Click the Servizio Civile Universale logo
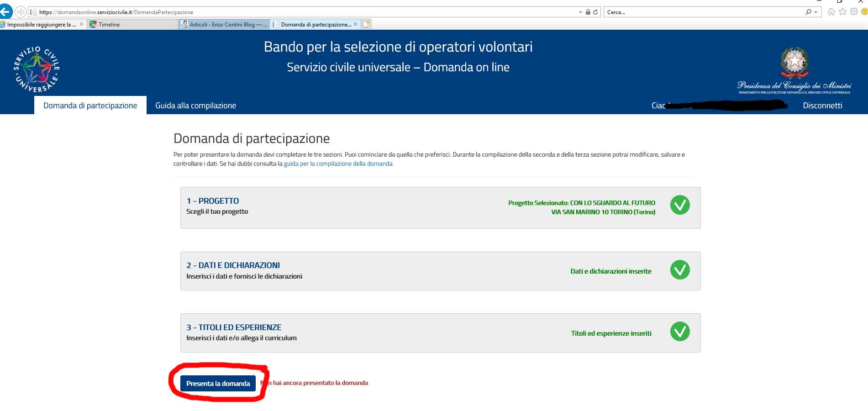This screenshot has width=868, height=411. click(37, 69)
